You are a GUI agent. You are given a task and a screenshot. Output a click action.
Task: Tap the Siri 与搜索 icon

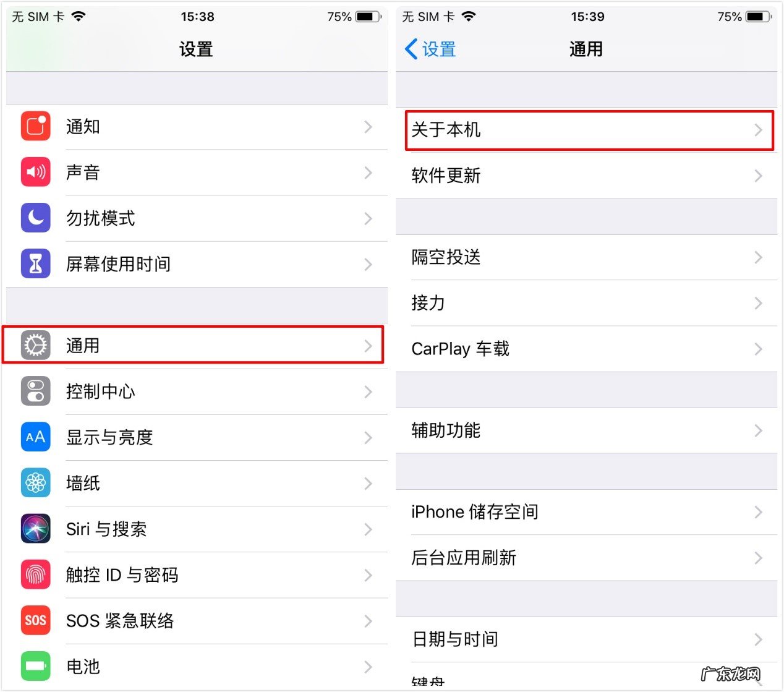pos(35,529)
